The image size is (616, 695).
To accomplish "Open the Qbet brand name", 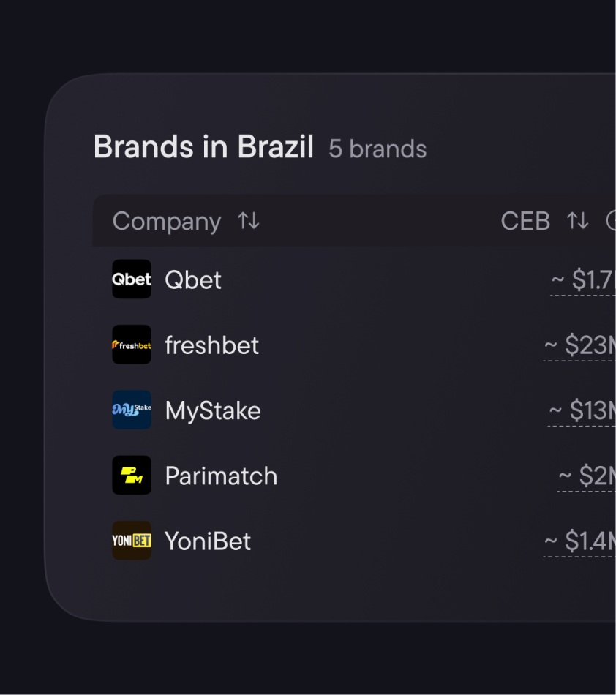I will (193, 279).
